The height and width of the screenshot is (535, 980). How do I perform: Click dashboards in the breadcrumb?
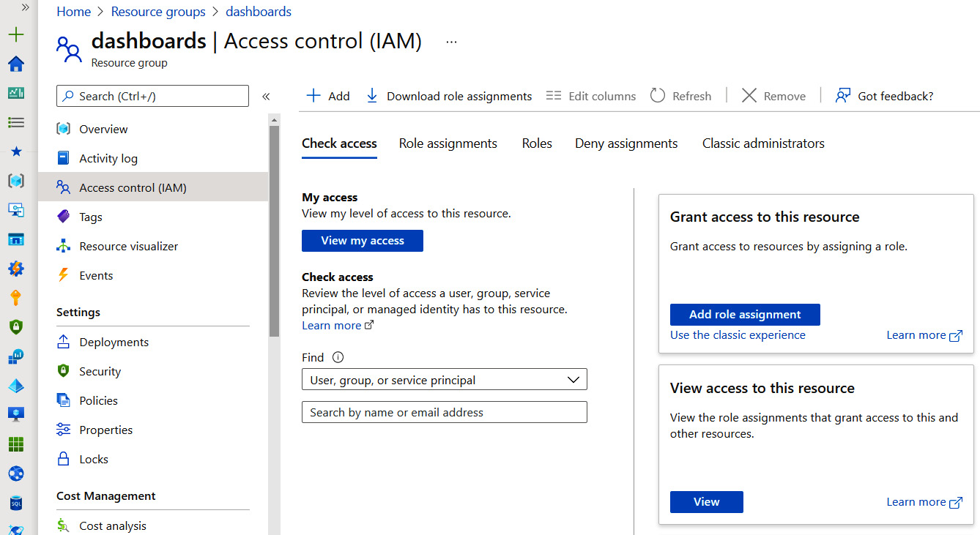coord(259,12)
